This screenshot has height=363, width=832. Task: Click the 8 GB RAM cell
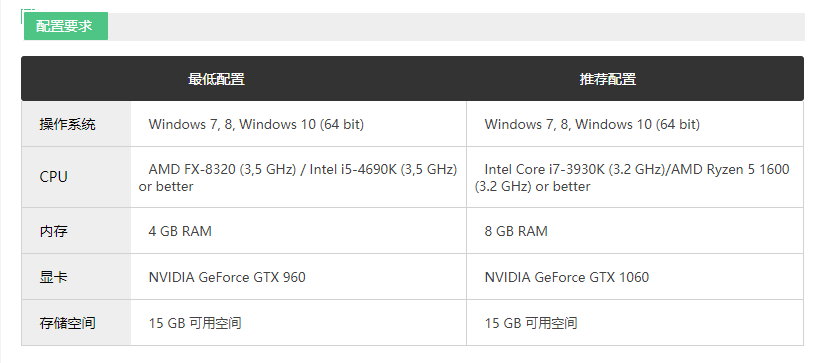[635, 231]
